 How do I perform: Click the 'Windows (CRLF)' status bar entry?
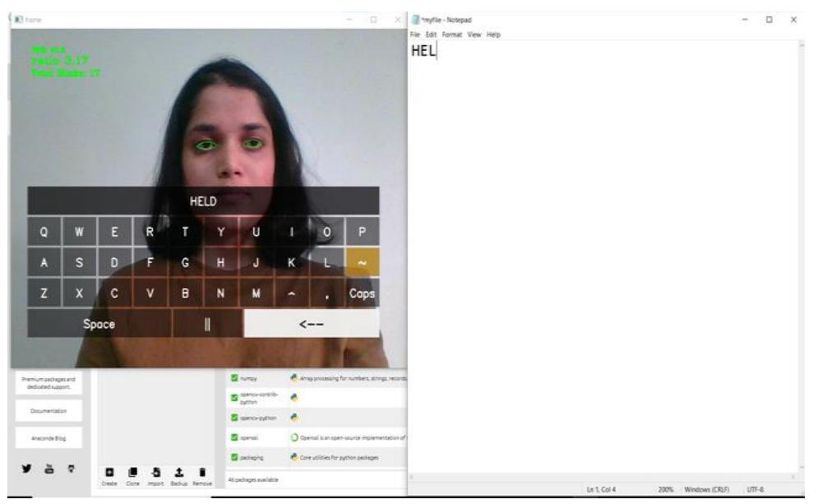(x=706, y=489)
